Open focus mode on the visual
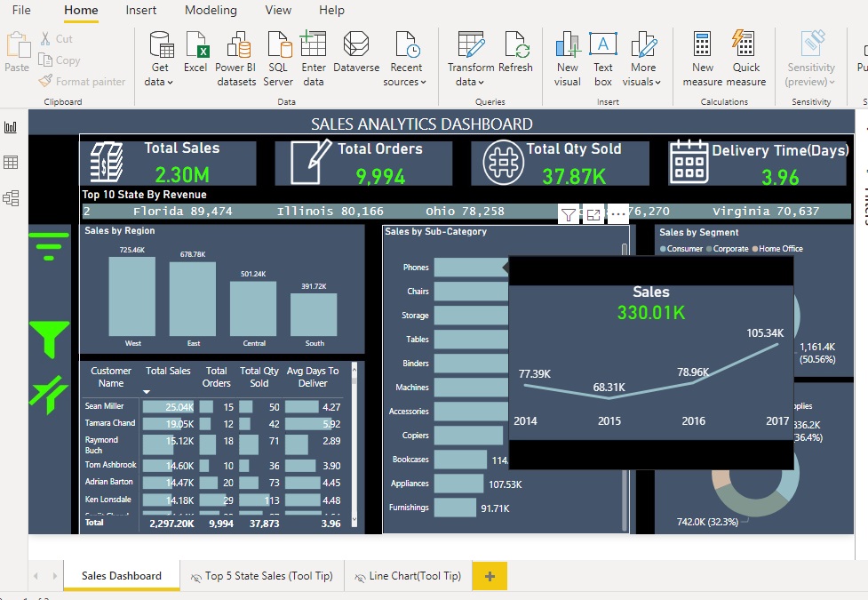This screenshot has height=600, width=868. coord(593,214)
